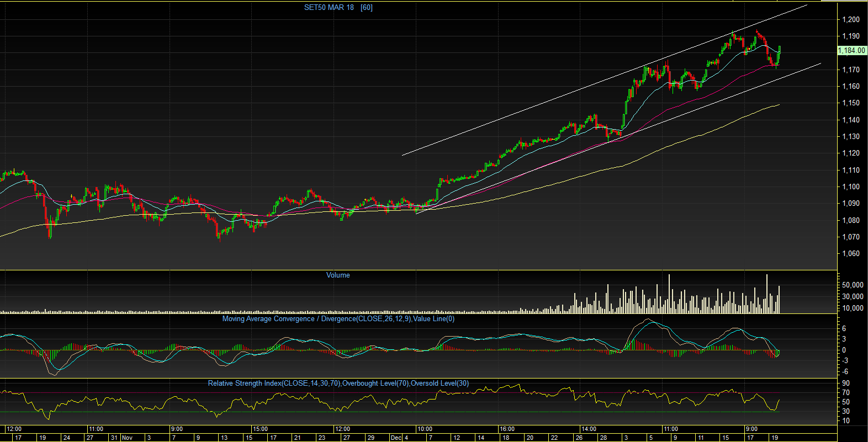The width and height of the screenshot is (868, 442).
Task: Click the SET50 MAR 18 chart title
Action: tap(329, 7)
